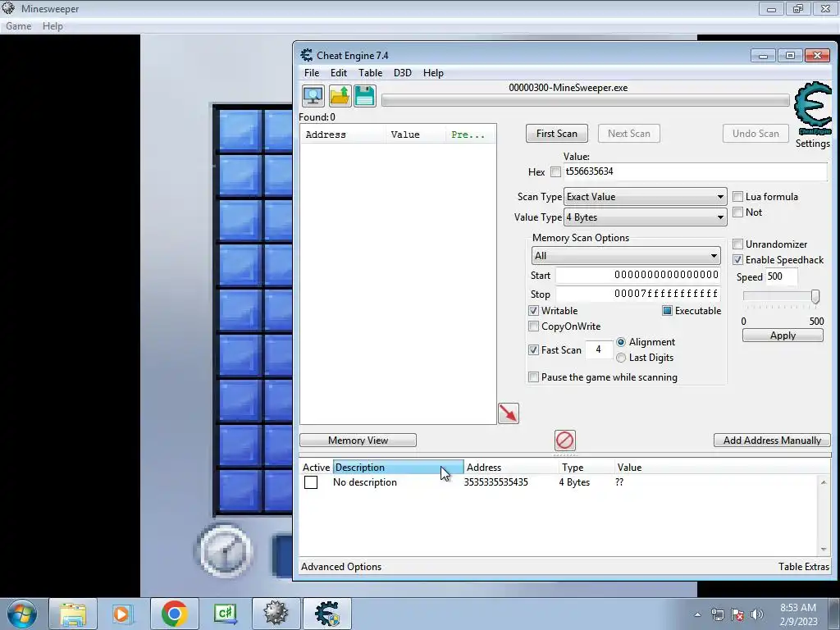Launch Windows Media Player from taskbar
This screenshot has width=840, height=630.
click(123, 614)
